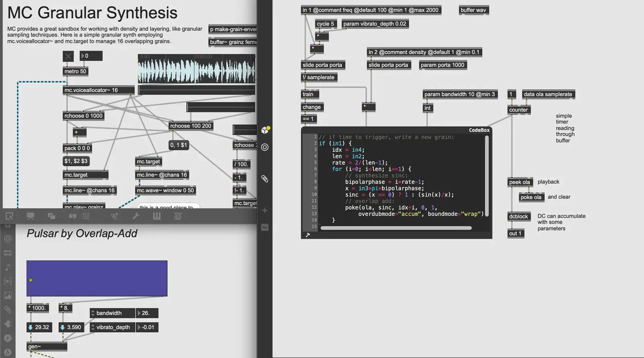Image resolution: width=644 pixels, height=358 pixels.
Task: Click the -0.01 vibrato value box
Action: 147,327
